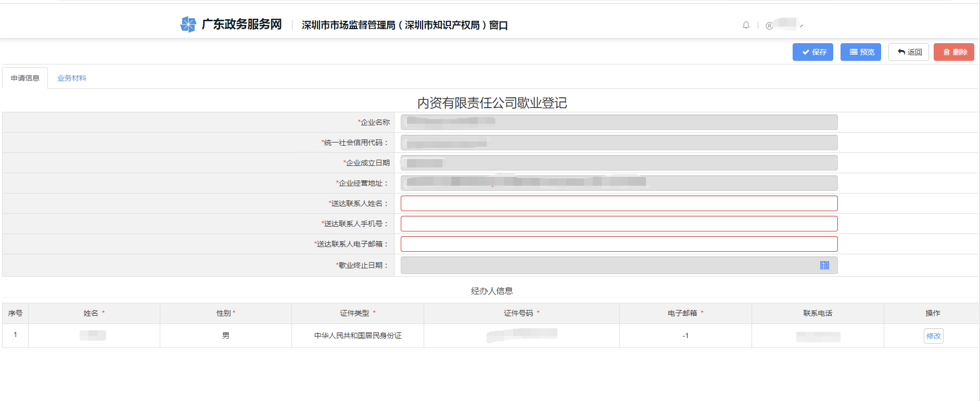Click the 预览 preview button
This screenshot has height=401, width=980.
[x=860, y=52]
